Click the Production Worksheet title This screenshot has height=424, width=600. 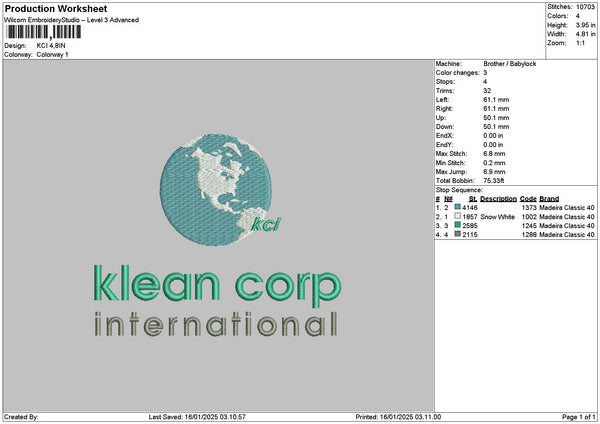point(56,8)
